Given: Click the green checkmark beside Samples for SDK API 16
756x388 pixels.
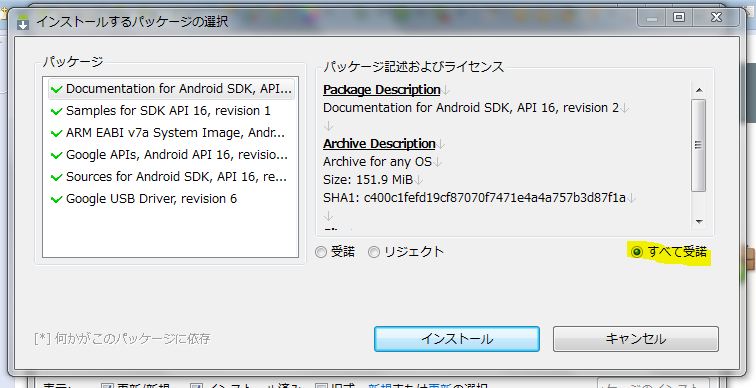Looking at the screenshot, I should (56, 111).
